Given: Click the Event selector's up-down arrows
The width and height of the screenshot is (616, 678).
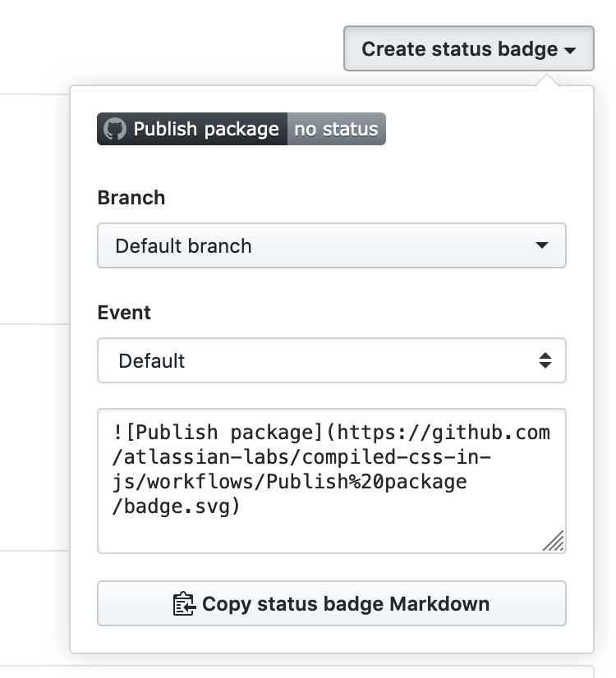Looking at the screenshot, I should [x=544, y=360].
